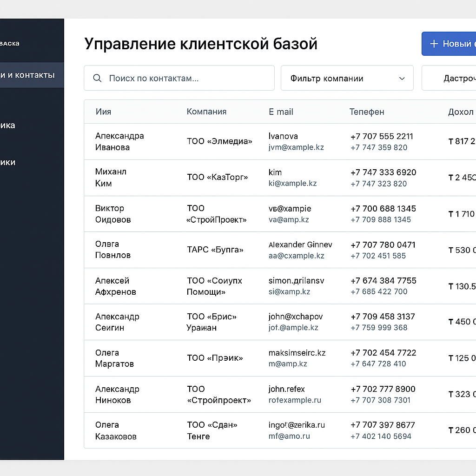Open email link mf@amo.ru
Image resolution: width=476 pixels, height=476 pixels.
(x=289, y=436)
